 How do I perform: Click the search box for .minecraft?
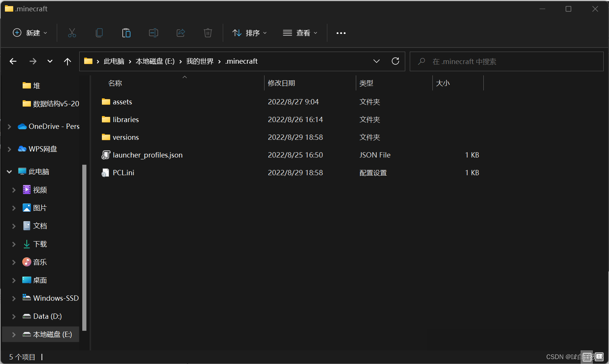[x=507, y=61]
